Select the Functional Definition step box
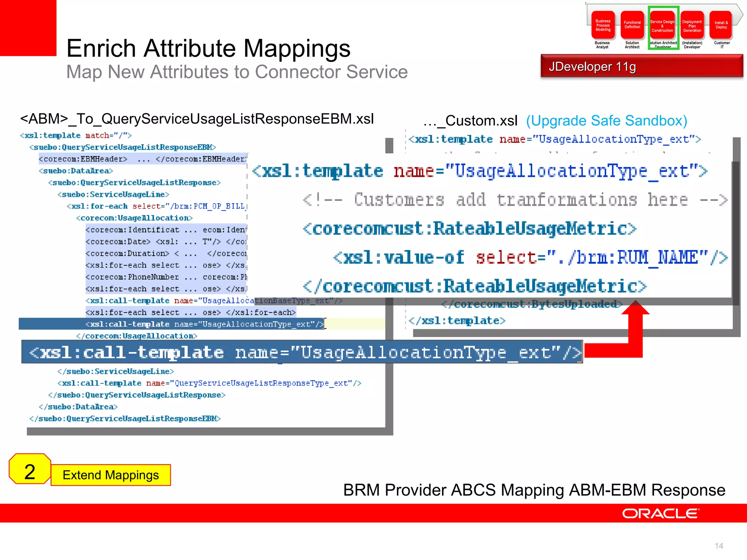The image size is (747, 560). [632, 25]
